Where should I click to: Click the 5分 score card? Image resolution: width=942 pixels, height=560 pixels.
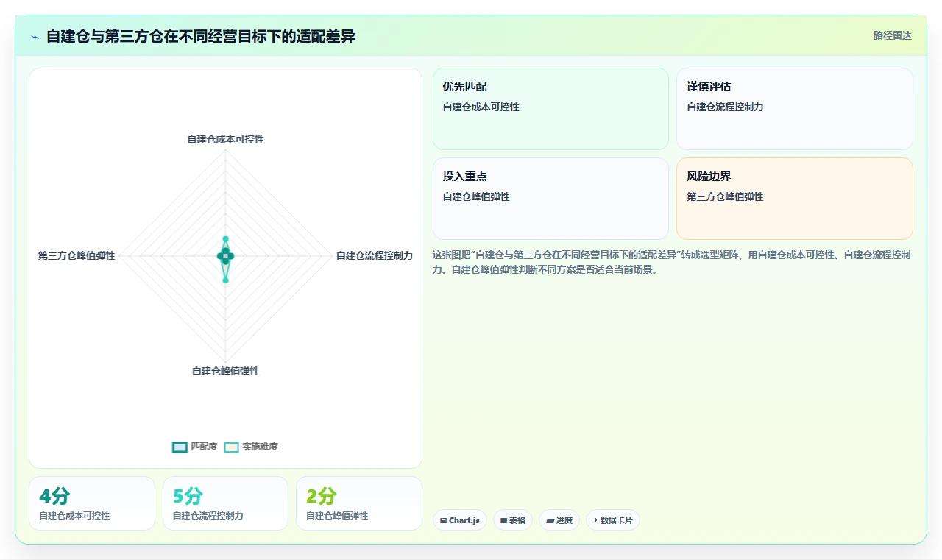click(225, 503)
